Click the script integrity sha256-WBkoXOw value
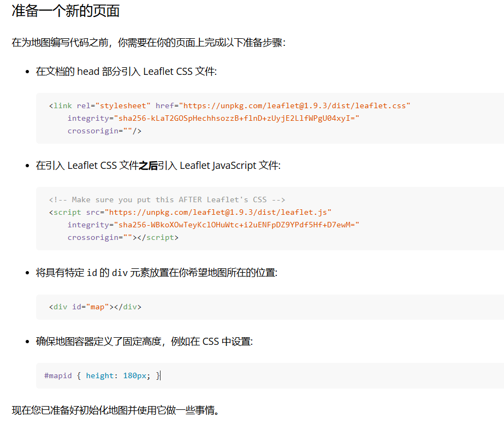The height and width of the screenshot is (423, 504). click(236, 225)
